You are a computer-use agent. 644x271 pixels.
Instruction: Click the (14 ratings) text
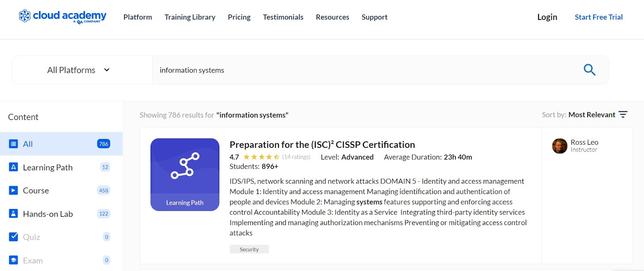coord(296,157)
